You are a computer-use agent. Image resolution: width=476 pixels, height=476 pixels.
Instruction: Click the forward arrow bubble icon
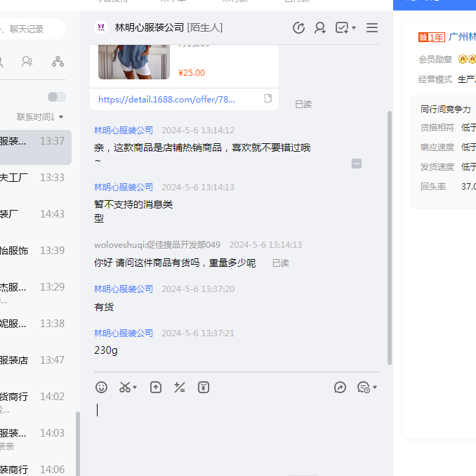click(341, 388)
